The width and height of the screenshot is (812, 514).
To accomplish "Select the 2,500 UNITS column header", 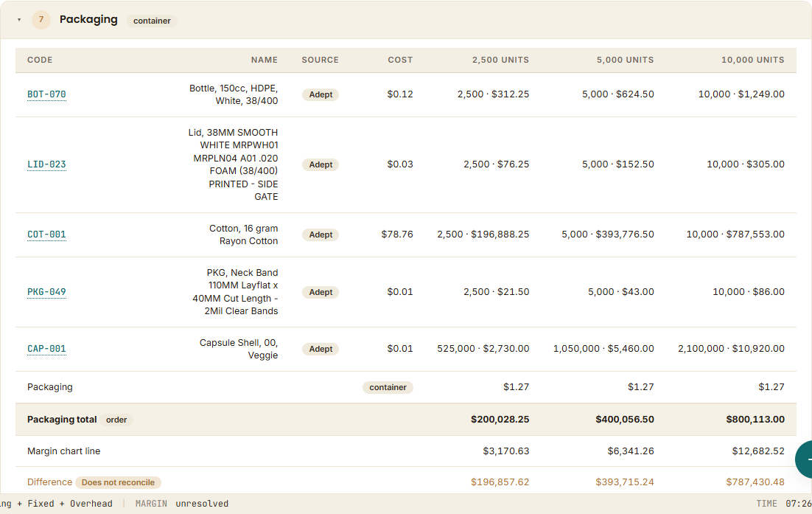I will 501,60.
